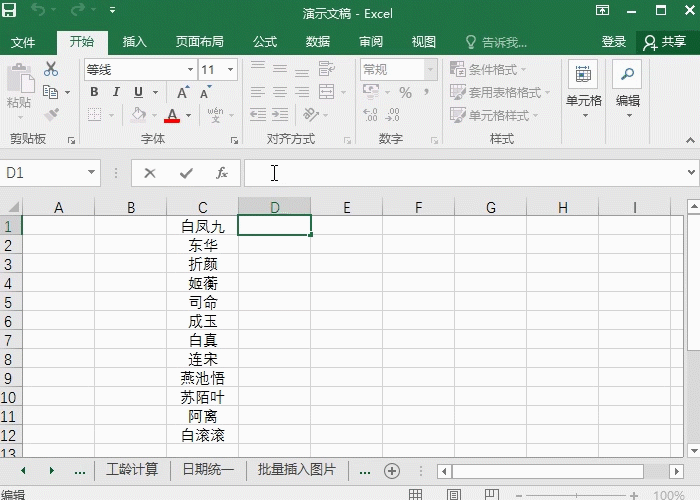
Task: Click the Format Painter brush icon
Action: pyautogui.click(x=51, y=115)
